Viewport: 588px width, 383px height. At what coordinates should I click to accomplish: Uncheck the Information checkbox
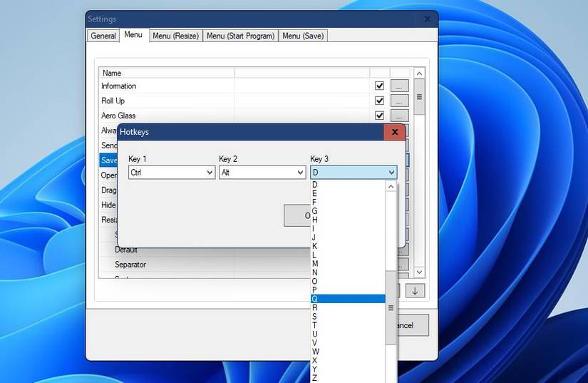click(379, 86)
